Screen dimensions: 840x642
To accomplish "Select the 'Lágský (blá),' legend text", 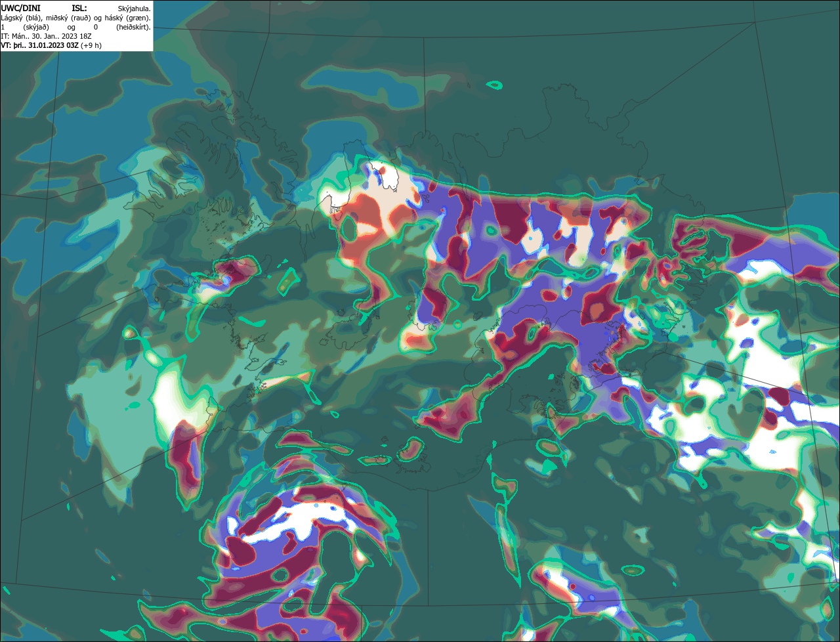I will [22, 18].
